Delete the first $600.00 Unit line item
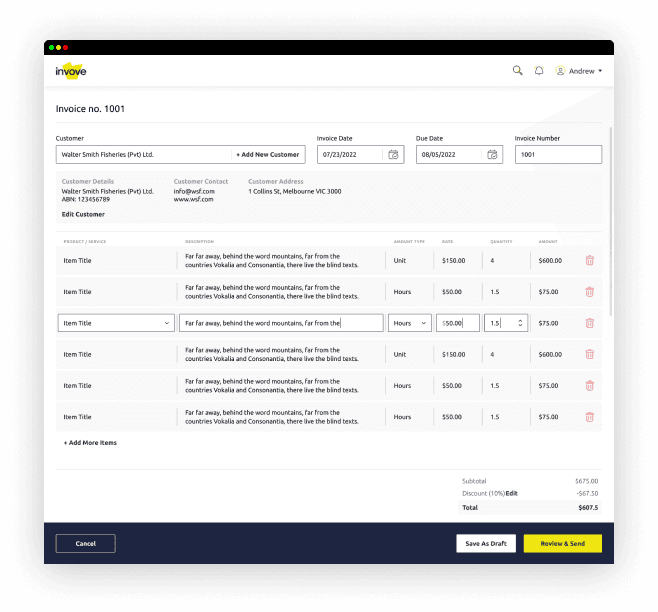 (590, 260)
